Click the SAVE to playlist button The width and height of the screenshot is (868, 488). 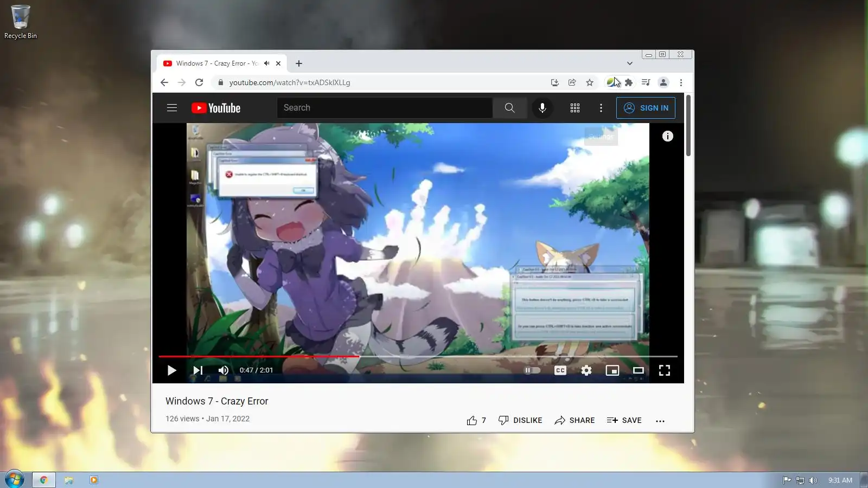[x=624, y=420]
